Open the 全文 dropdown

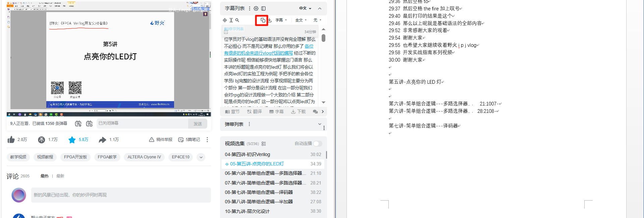click(301, 20)
